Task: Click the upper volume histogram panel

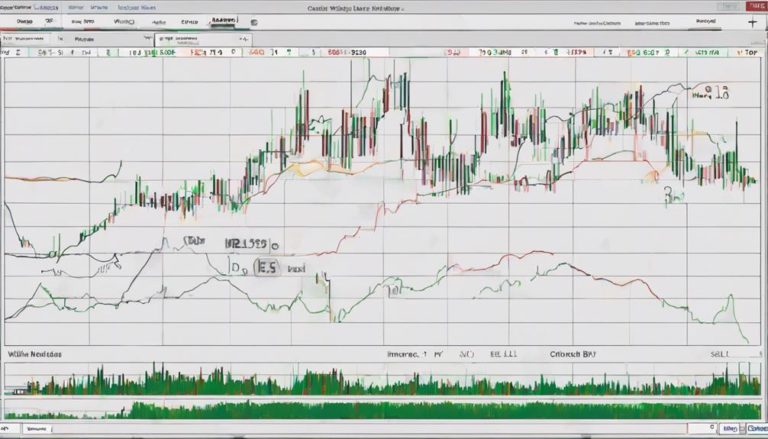Action: (383, 378)
